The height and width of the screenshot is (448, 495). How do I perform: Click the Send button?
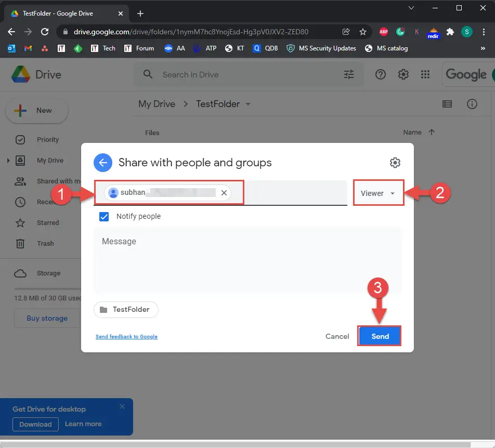380,336
